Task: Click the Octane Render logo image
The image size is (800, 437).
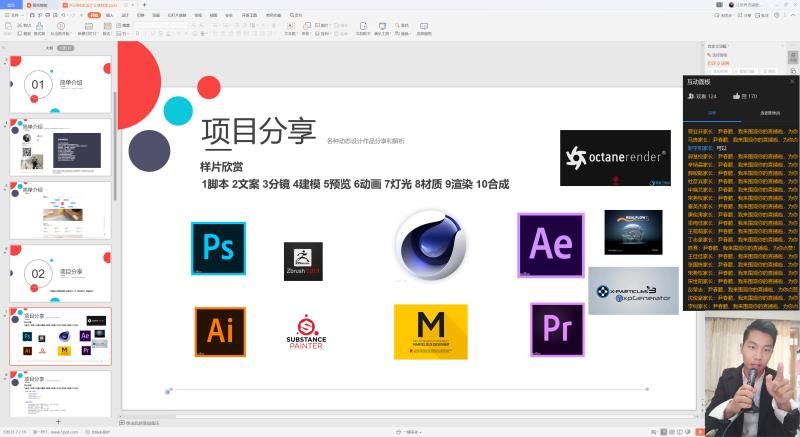Action: [x=615, y=158]
